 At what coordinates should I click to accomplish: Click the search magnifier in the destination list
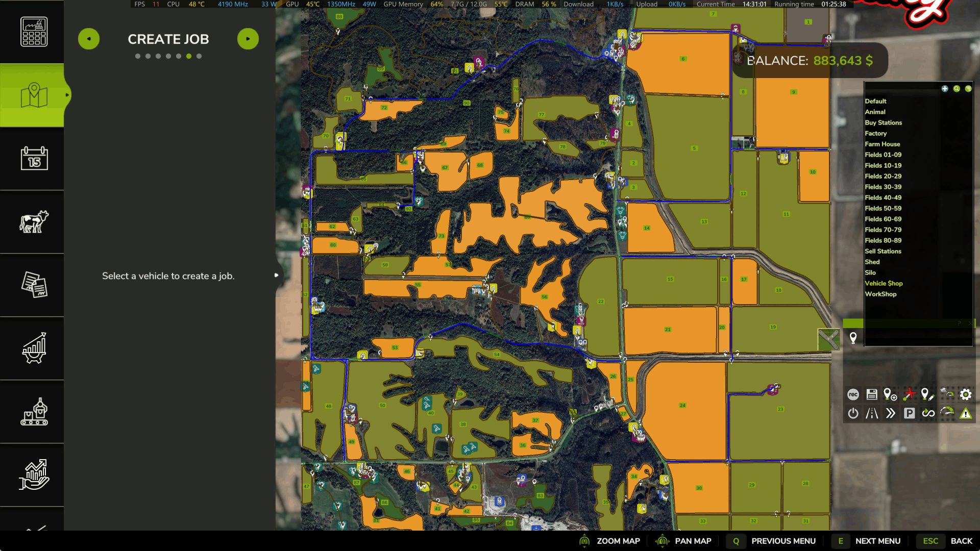(957, 89)
